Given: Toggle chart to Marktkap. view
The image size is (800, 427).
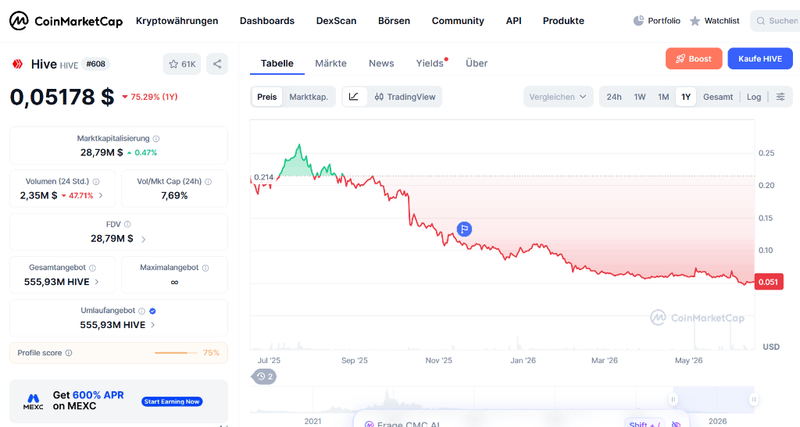Looking at the screenshot, I should coord(308,97).
